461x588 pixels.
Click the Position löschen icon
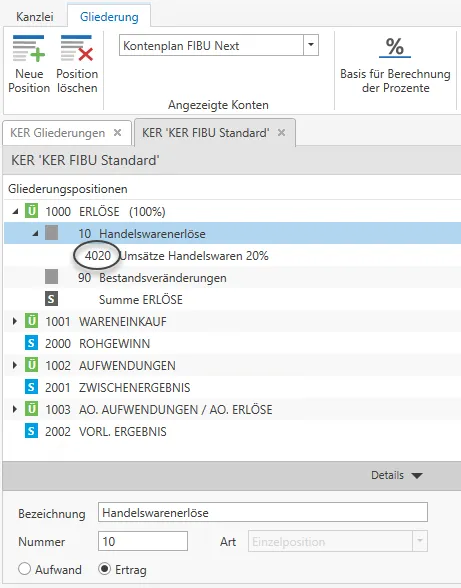[x=77, y=48]
